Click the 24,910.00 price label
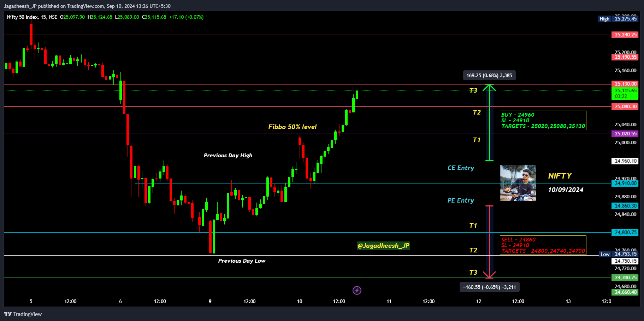 [x=625, y=183]
